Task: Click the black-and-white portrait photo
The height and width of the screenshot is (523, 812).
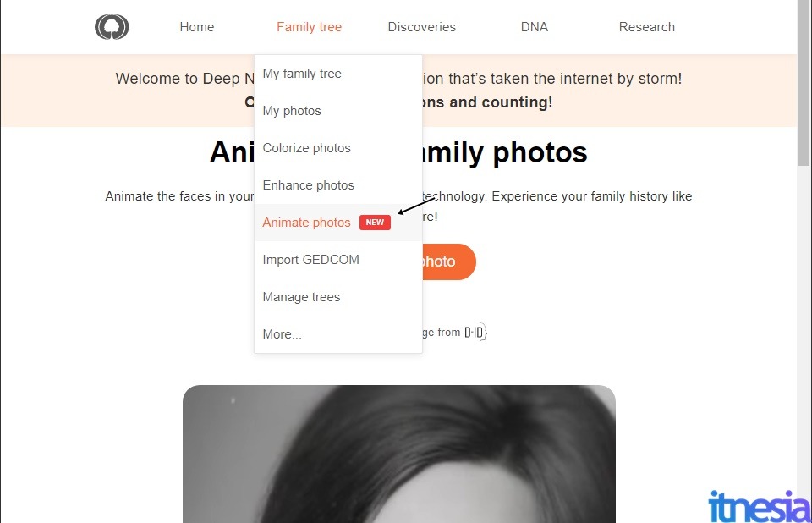Action: (399, 454)
